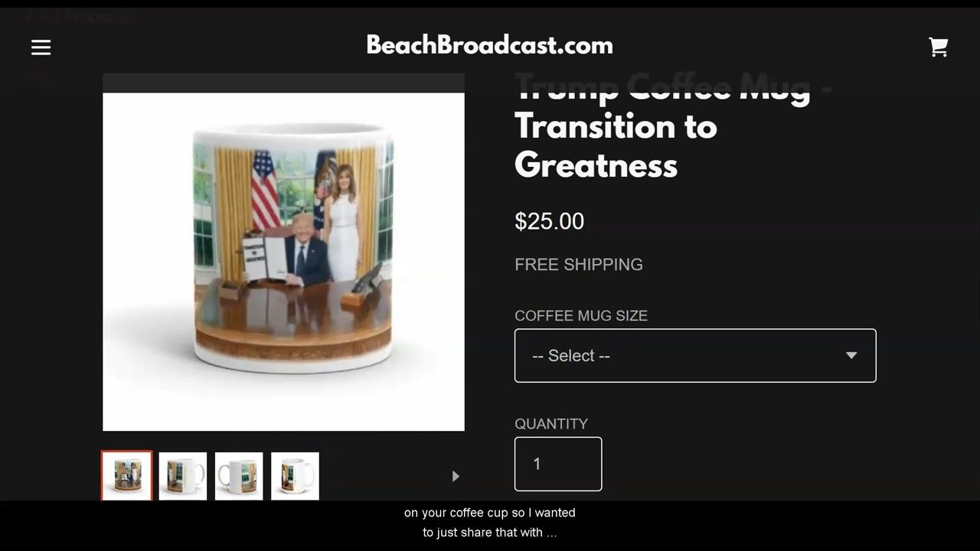Click the subtitle caption at the bottom

[x=490, y=523]
